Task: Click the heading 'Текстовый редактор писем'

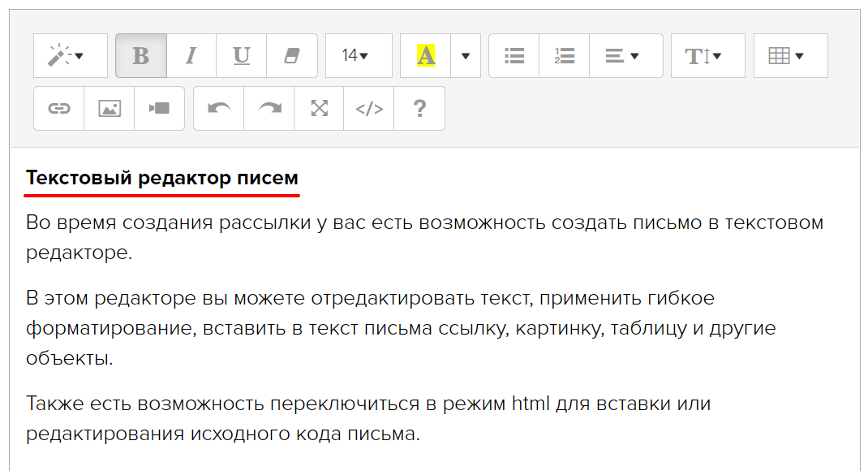Action: tap(162, 178)
